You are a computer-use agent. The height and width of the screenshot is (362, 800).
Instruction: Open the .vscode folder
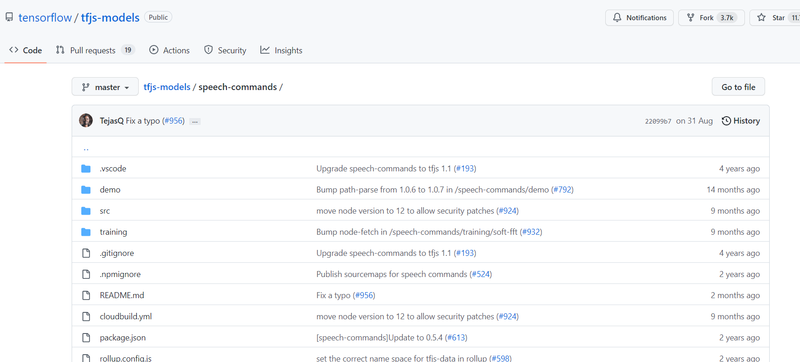(113, 169)
